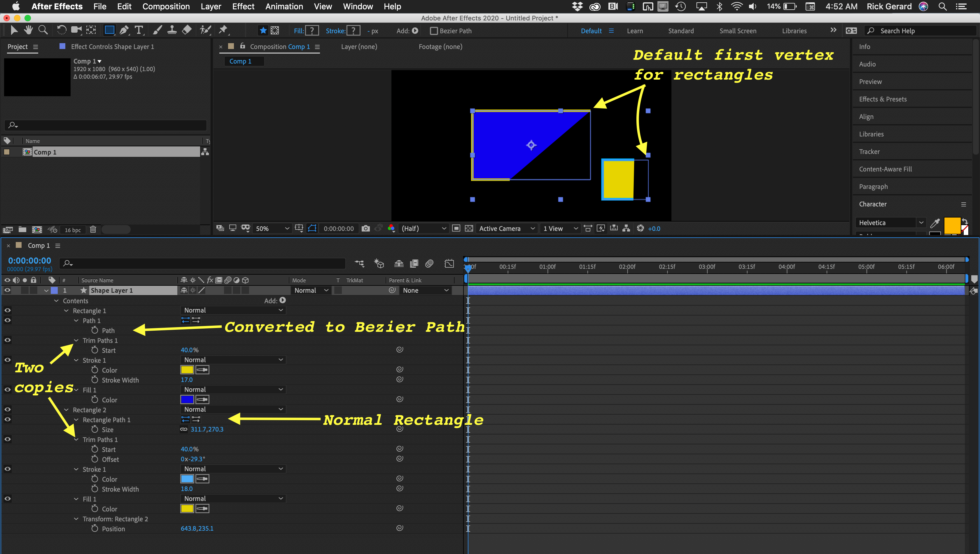The height and width of the screenshot is (554, 980).
Task: Click the Delete trash icon in Project panel
Action: tap(93, 229)
